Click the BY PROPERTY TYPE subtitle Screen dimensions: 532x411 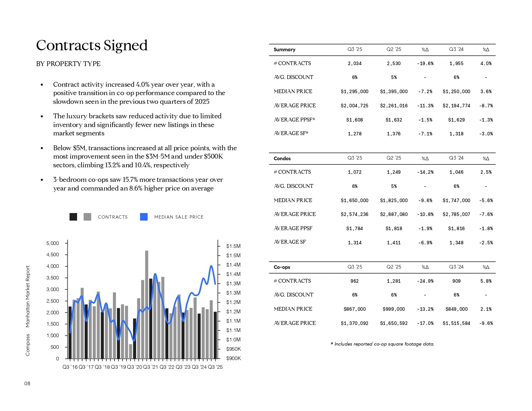[68, 64]
